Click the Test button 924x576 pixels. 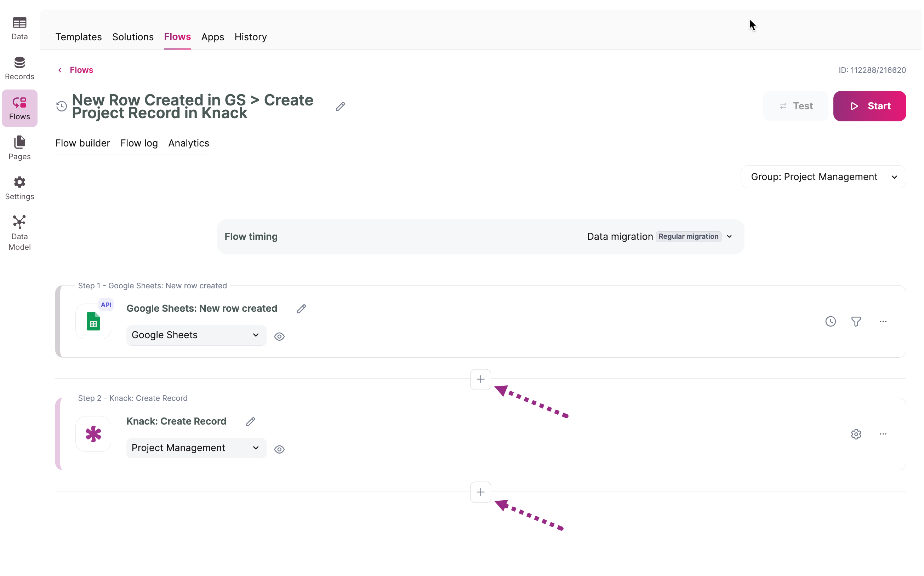click(795, 106)
